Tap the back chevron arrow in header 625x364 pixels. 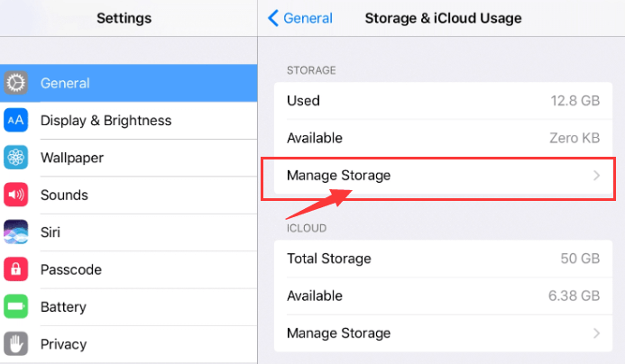coord(272,18)
